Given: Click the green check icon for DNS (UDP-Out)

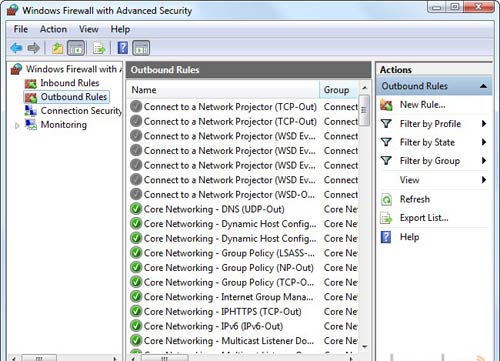Looking at the screenshot, I should [x=136, y=209].
